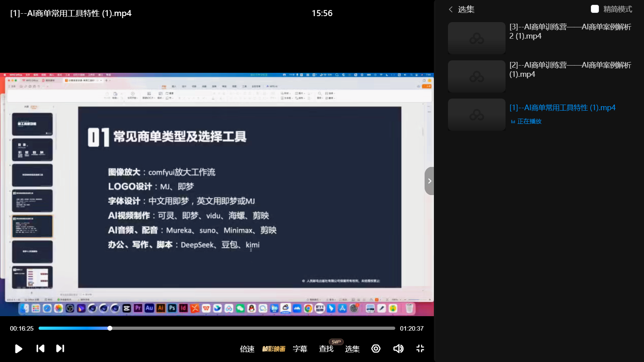The width and height of the screenshot is (644, 362).
Task: Open the 帧彩映画 quality option
Action: click(274, 349)
